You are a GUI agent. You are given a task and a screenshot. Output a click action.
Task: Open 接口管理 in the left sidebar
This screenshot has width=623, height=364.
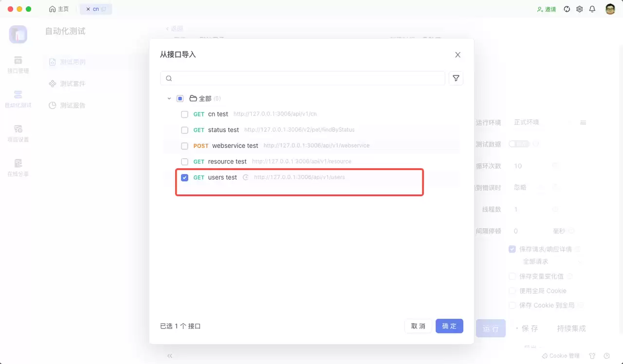pos(18,65)
